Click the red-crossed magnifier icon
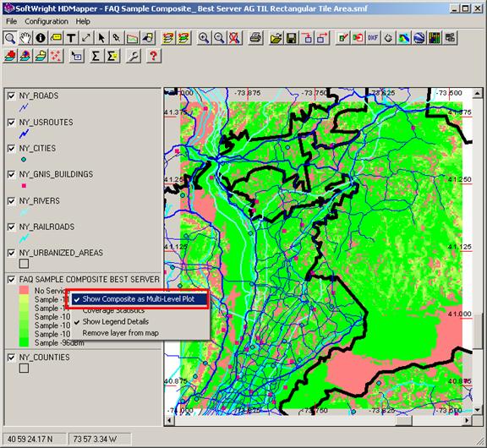Screen dimensions: 487x448 click(234, 38)
